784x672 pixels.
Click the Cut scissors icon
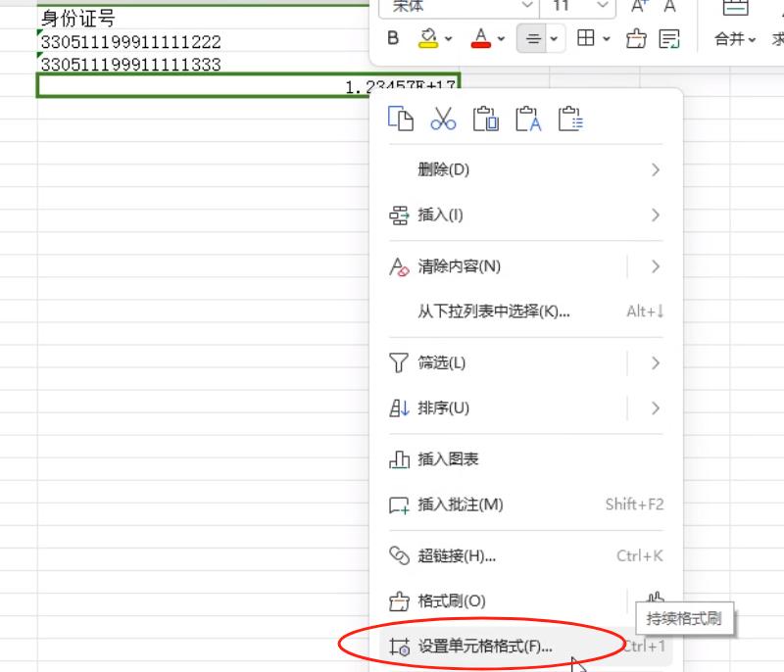pyautogui.click(x=443, y=119)
